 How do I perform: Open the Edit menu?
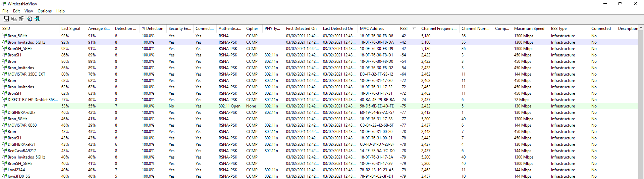click(x=16, y=11)
